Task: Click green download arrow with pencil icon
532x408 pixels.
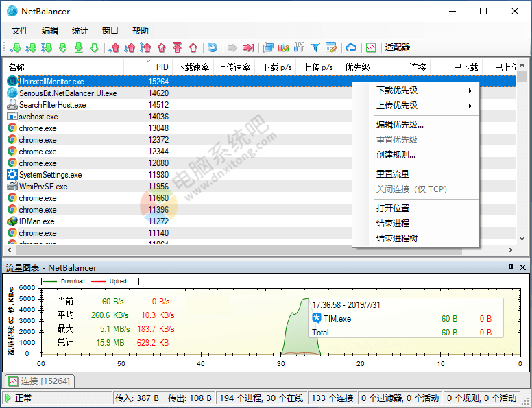Action: click(x=63, y=47)
